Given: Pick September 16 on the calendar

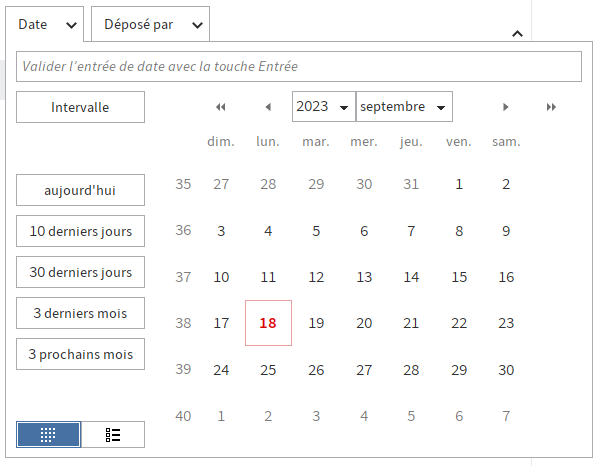Looking at the screenshot, I should 506,277.
